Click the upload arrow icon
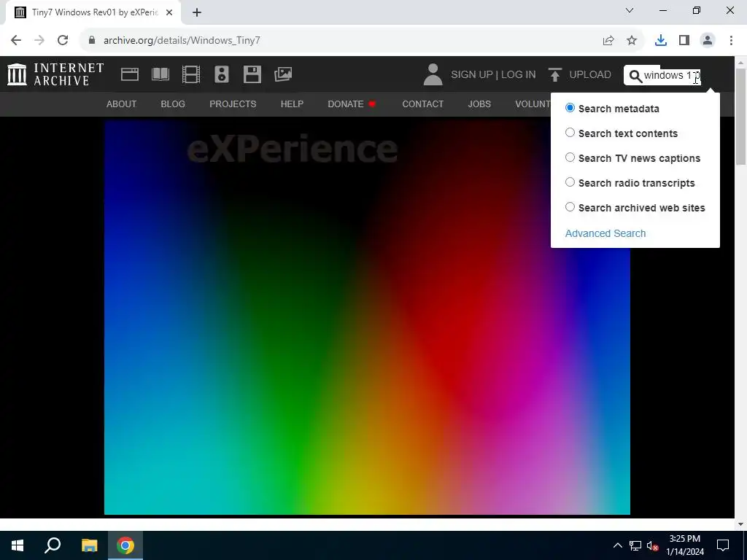 [554, 75]
